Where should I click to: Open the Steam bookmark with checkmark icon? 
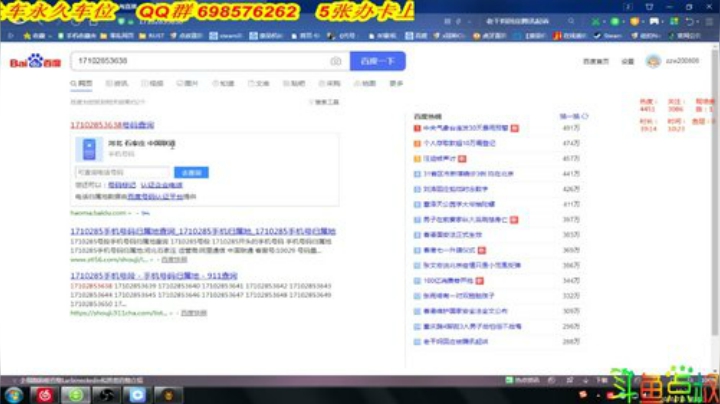coord(608,35)
